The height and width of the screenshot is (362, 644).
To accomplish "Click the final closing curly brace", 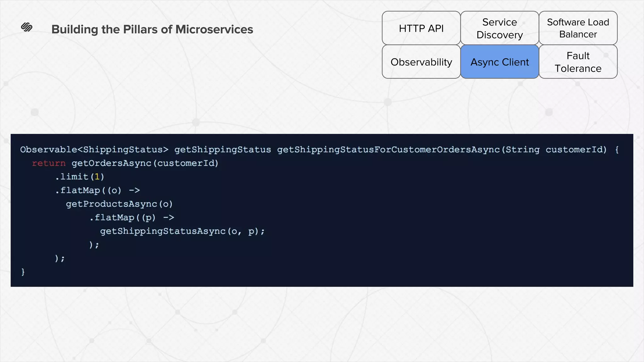I will point(23,271).
